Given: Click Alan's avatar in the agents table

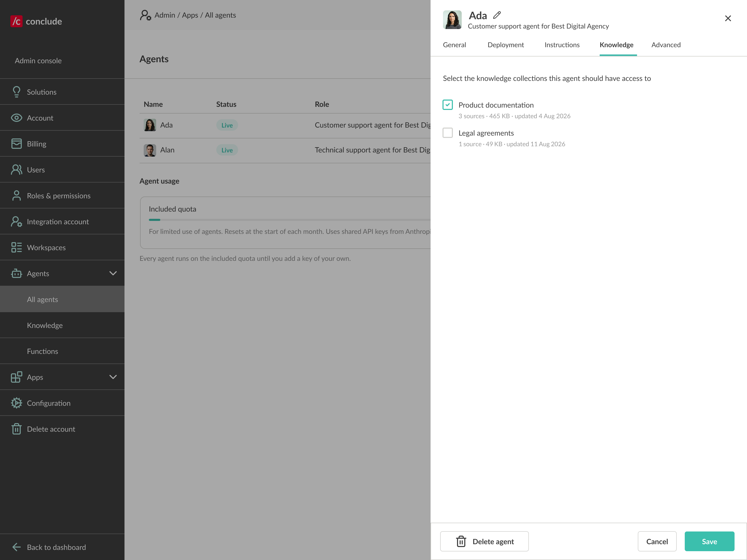Looking at the screenshot, I should point(150,150).
